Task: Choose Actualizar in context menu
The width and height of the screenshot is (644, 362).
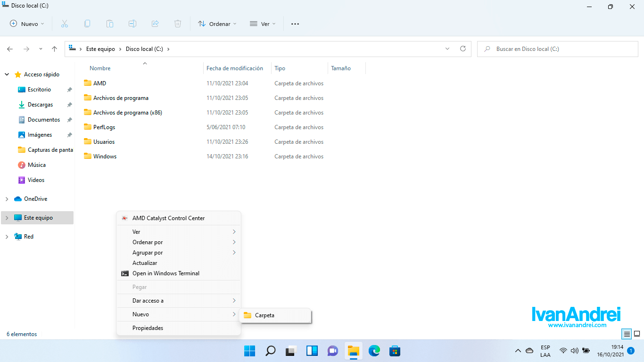Action: 179,263
